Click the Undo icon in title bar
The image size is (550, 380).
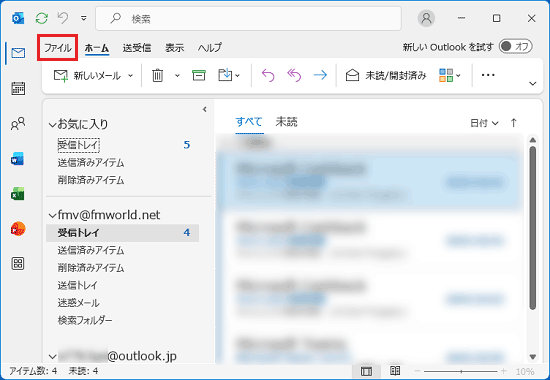click(63, 18)
